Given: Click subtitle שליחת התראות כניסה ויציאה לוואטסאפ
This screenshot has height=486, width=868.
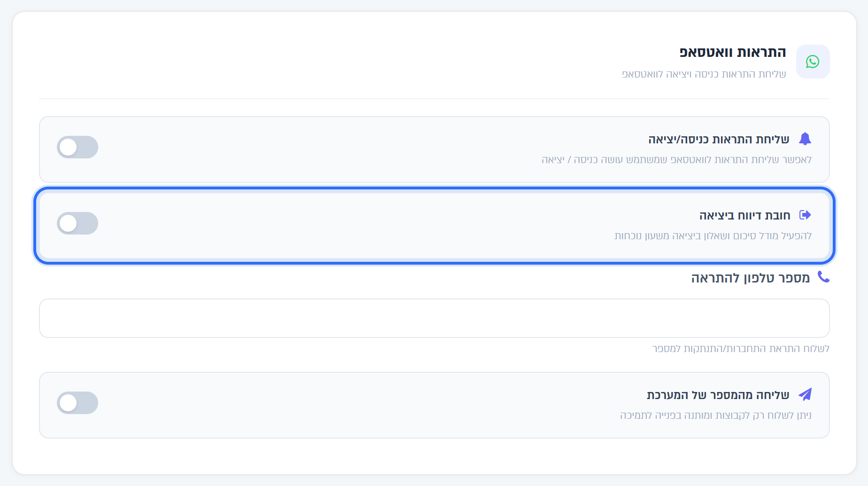Looking at the screenshot, I should (704, 74).
